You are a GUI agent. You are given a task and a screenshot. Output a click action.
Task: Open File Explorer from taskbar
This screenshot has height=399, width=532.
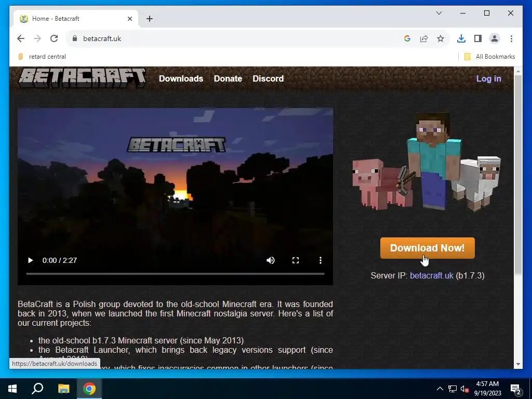pos(63,389)
